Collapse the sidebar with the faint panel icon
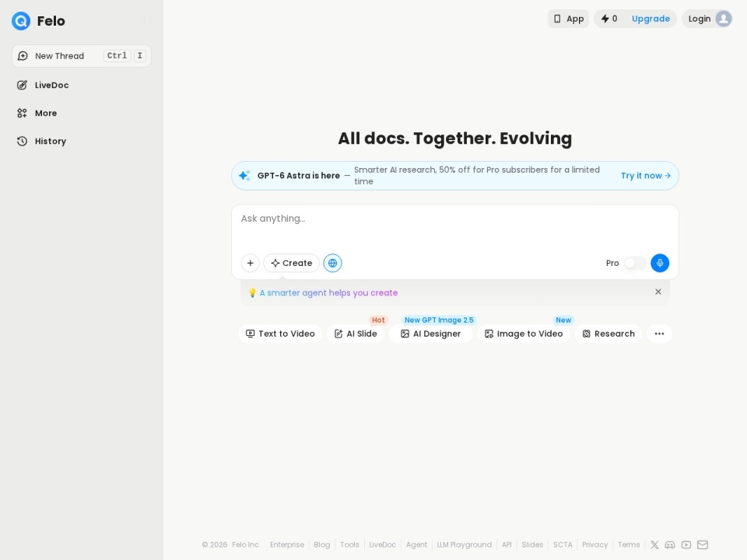 coord(147,21)
